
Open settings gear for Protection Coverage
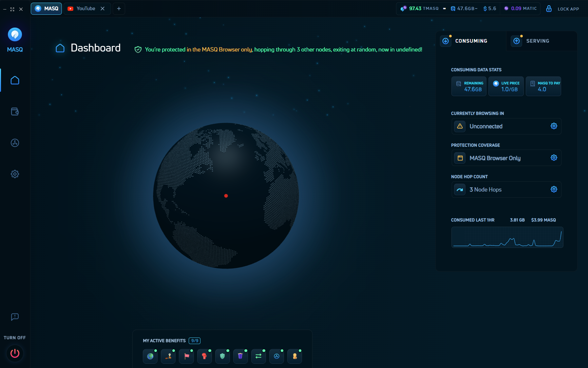tap(554, 158)
